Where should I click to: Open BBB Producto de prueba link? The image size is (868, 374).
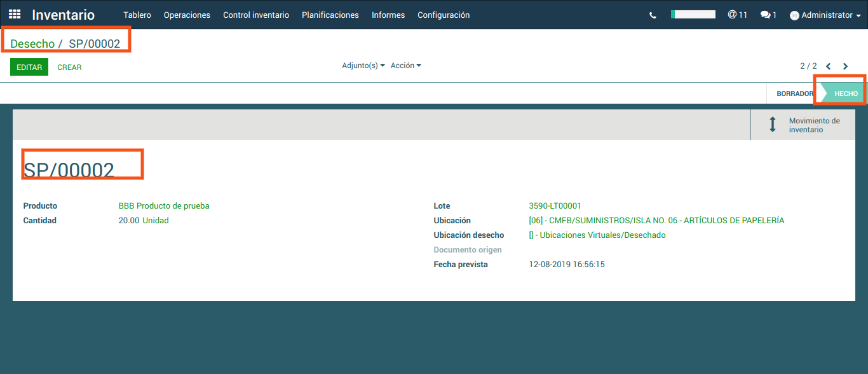click(164, 205)
